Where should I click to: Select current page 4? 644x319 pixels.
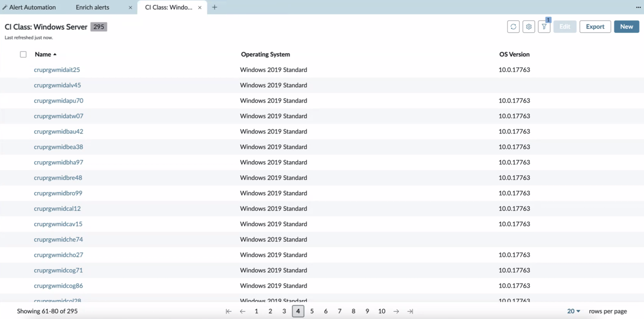[x=298, y=311]
